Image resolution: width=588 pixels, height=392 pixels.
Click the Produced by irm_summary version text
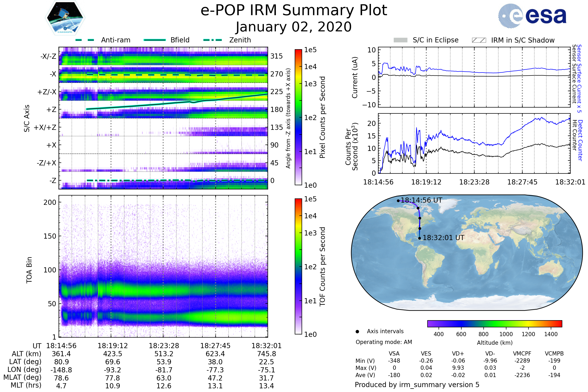pyautogui.click(x=417, y=385)
